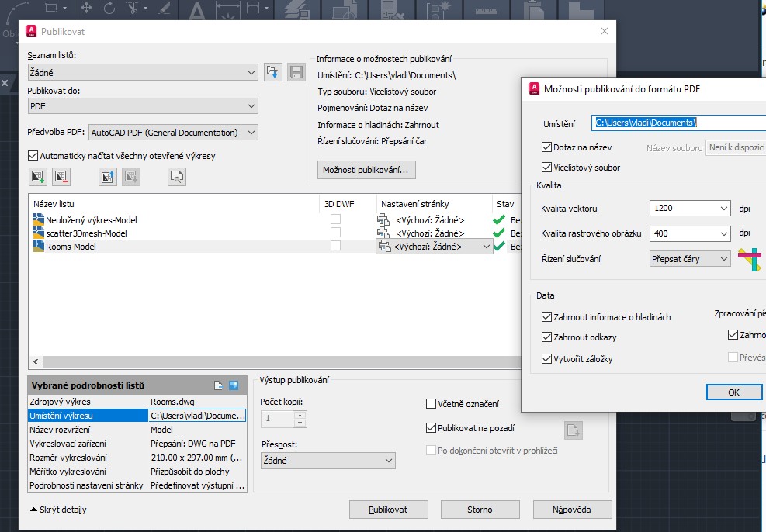
Task: Toggle the Vícelistový soubor checkbox
Action: [546, 168]
